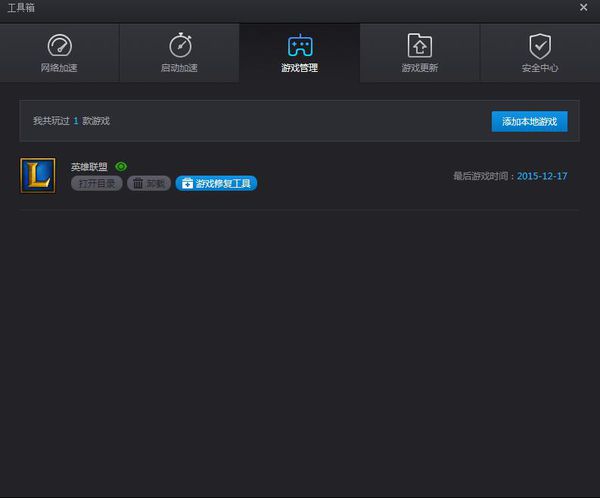
Task: Switch to the 启动加速 tab label
Action: 180,68
